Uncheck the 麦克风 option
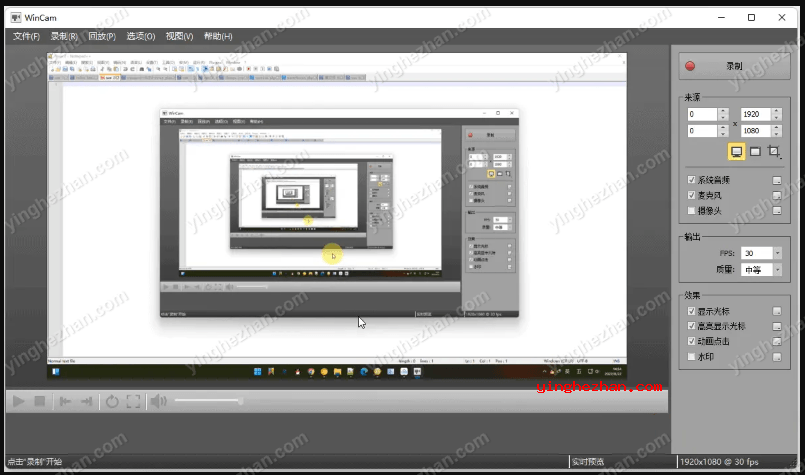805x475 pixels. pos(692,195)
